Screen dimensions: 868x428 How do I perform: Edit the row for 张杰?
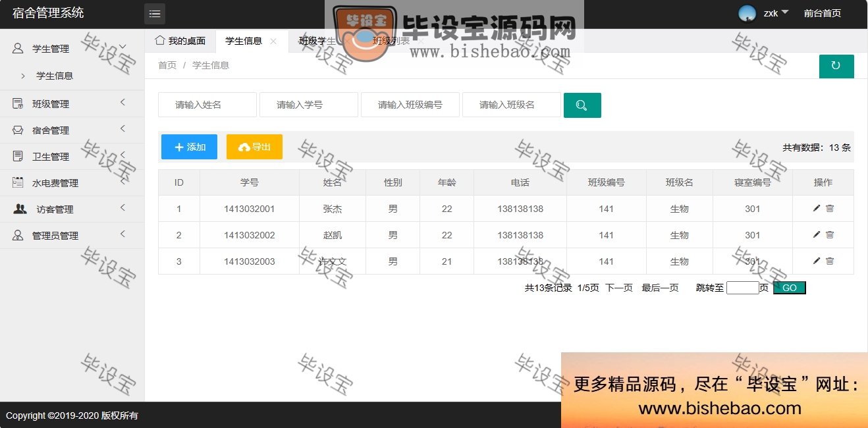[x=817, y=208]
